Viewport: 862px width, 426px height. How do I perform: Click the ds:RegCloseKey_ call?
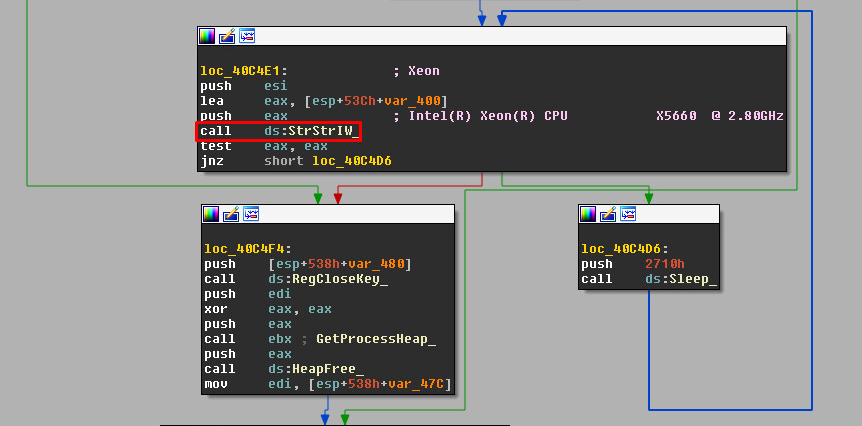328,279
